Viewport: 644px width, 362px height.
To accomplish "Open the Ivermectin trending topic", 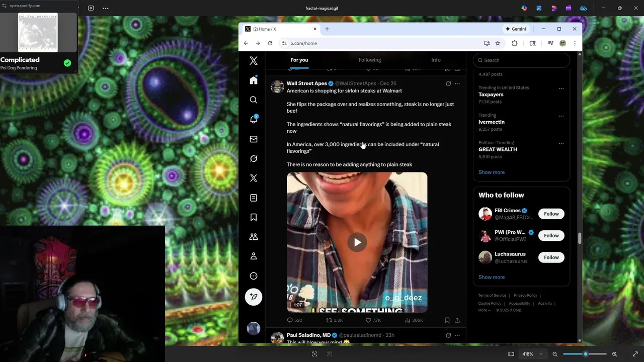I will (x=492, y=122).
